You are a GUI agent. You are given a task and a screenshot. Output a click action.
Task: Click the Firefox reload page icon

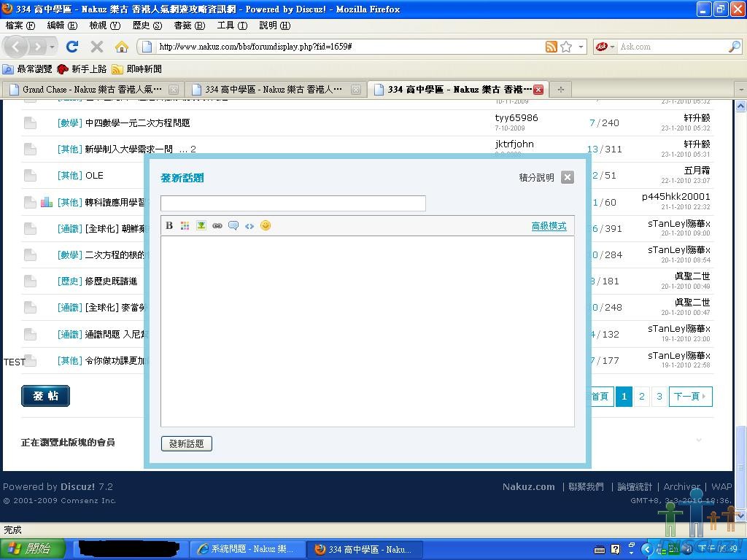pyautogui.click(x=72, y=47)
